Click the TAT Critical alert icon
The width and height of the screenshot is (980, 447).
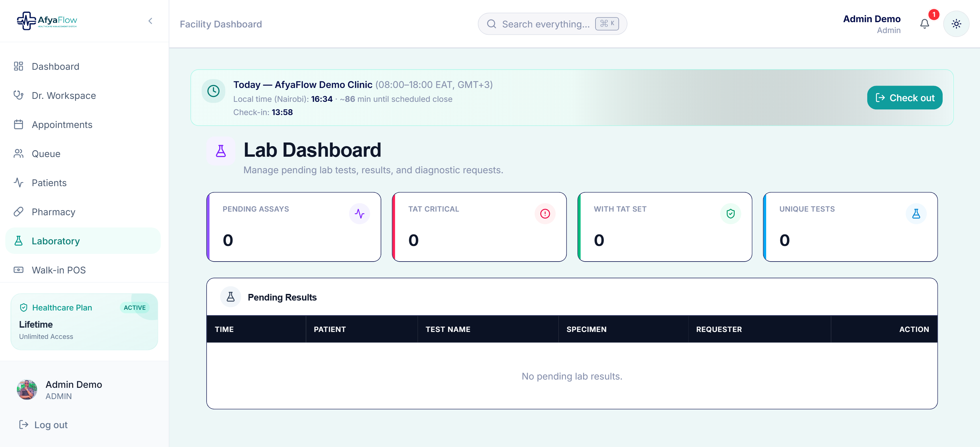point(545,214)
